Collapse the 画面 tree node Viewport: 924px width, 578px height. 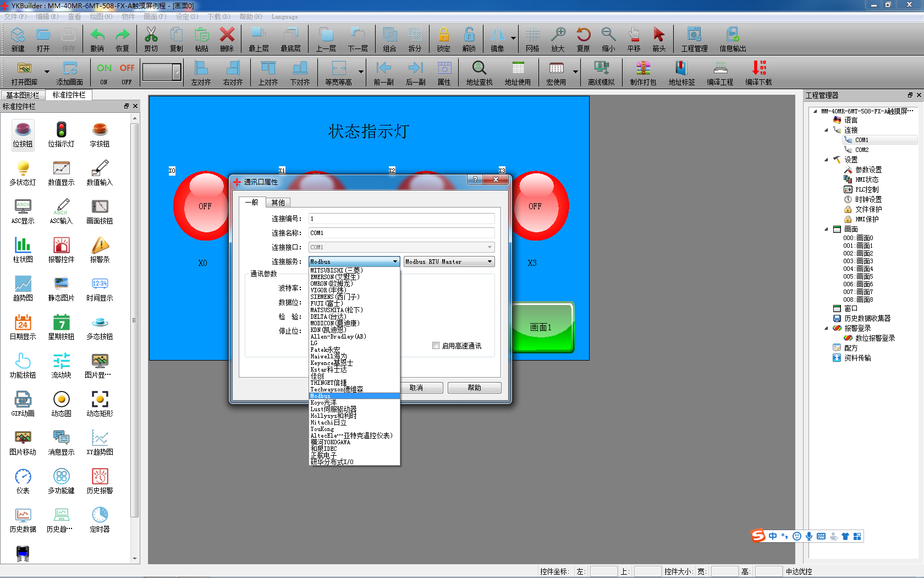coord(826,229)
